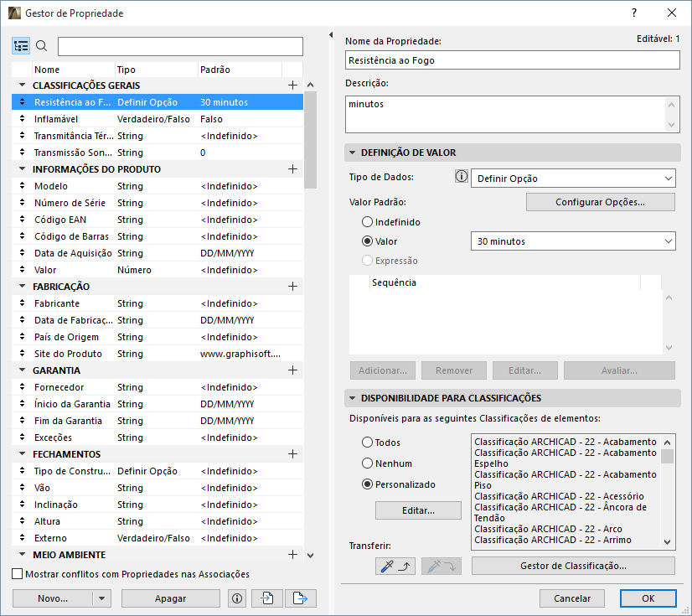Select the Número de Série property row

coord(158,203)
